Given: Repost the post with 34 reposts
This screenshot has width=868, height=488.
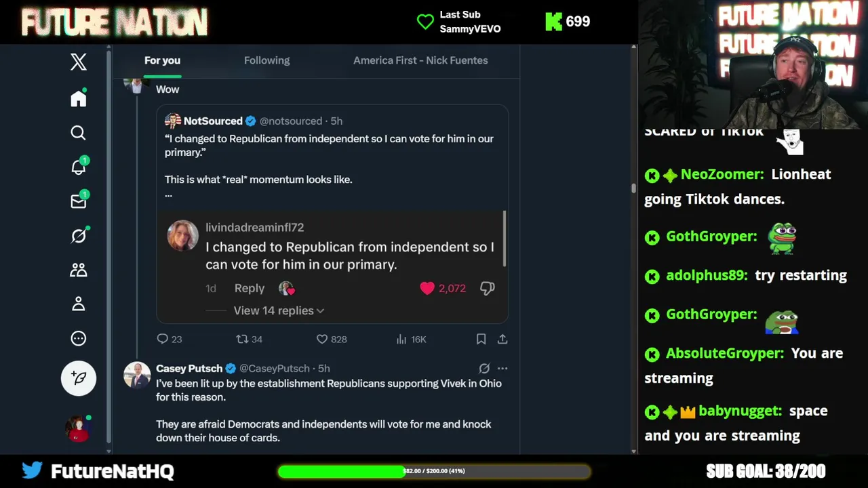Looking at the screenshot, I should pyautogui.click(x=242, y=339).
